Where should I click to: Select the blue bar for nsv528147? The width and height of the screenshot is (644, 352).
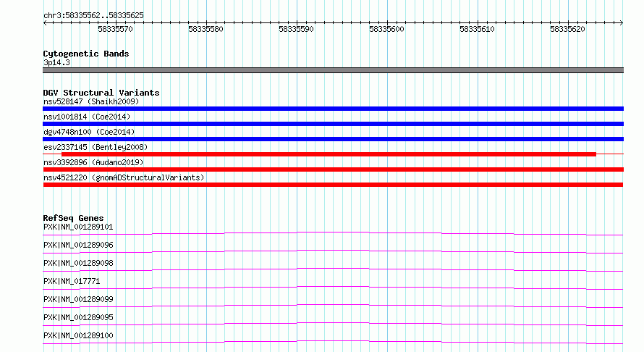click(333, 109)
